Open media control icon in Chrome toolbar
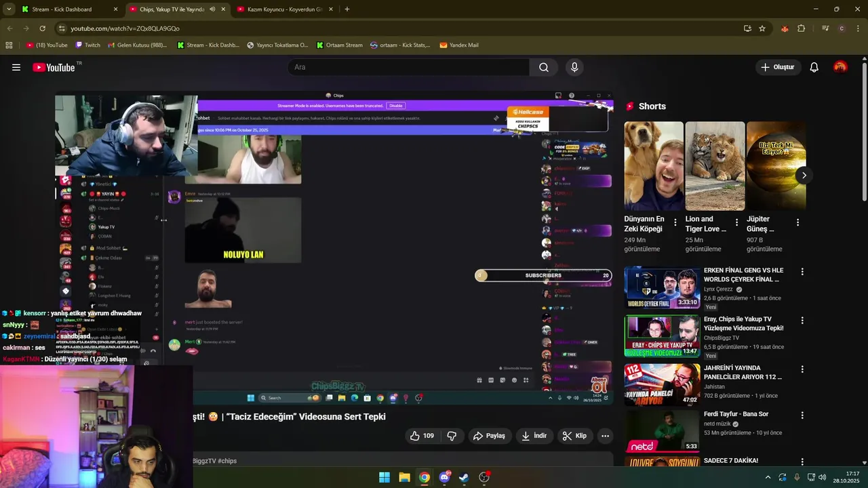 [x=825, y=28]
